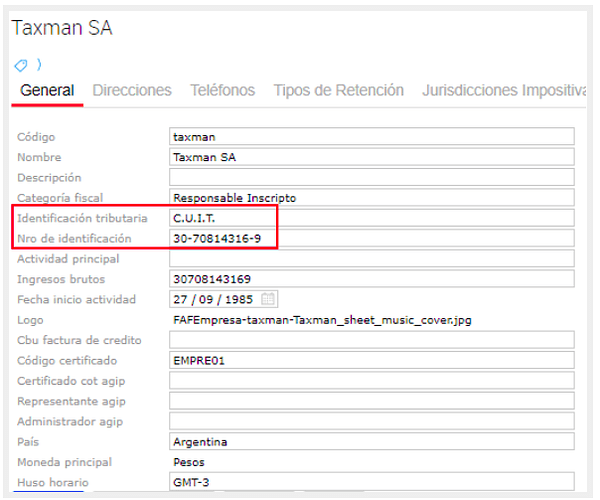Click Ingresos brutos field 30708143169
The width and height of the screenshot is (600, 500).
coord(372,279)
